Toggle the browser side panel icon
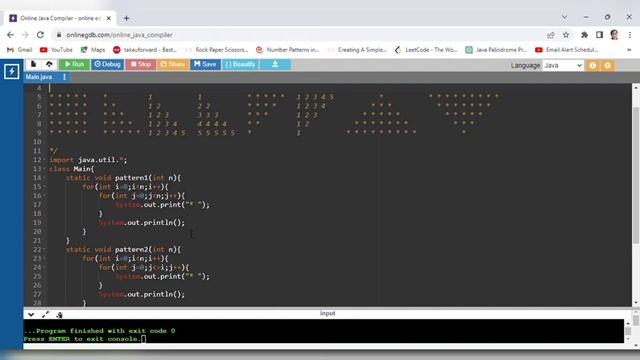The width and height of the screenshot is (640, 360). click(x=599, y=35)
